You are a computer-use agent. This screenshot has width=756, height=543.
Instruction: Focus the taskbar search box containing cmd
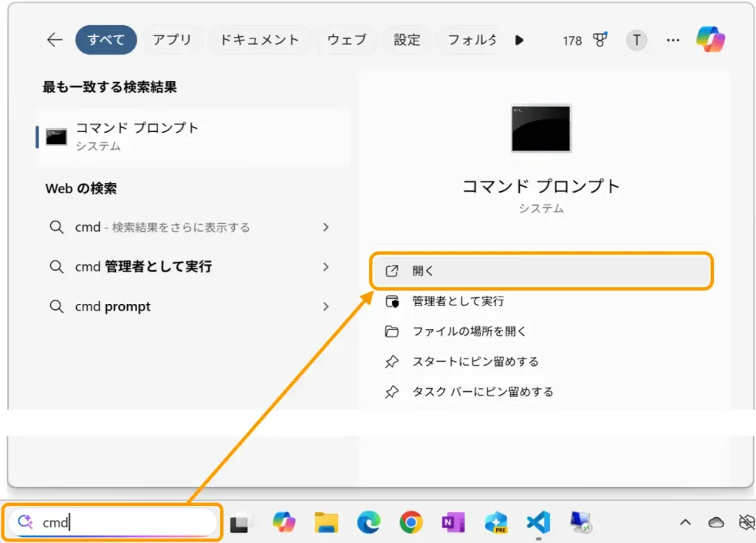pyautogui.click(x=112, y=522)
